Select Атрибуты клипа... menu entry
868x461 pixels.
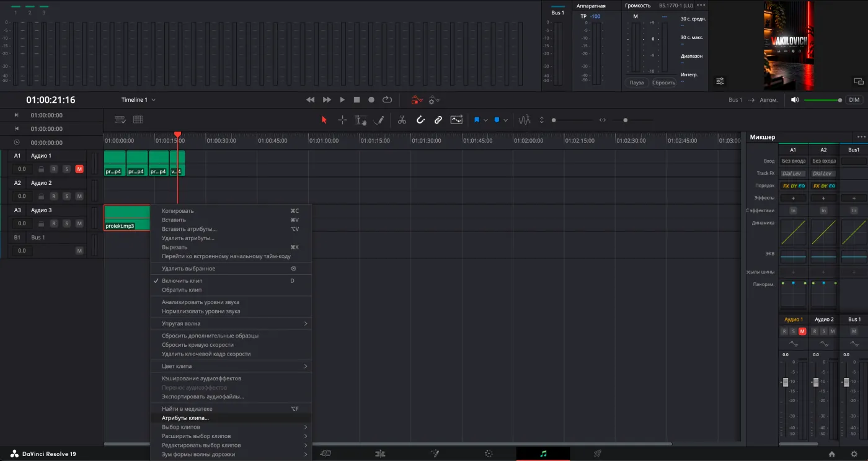(x=231, y=418)
